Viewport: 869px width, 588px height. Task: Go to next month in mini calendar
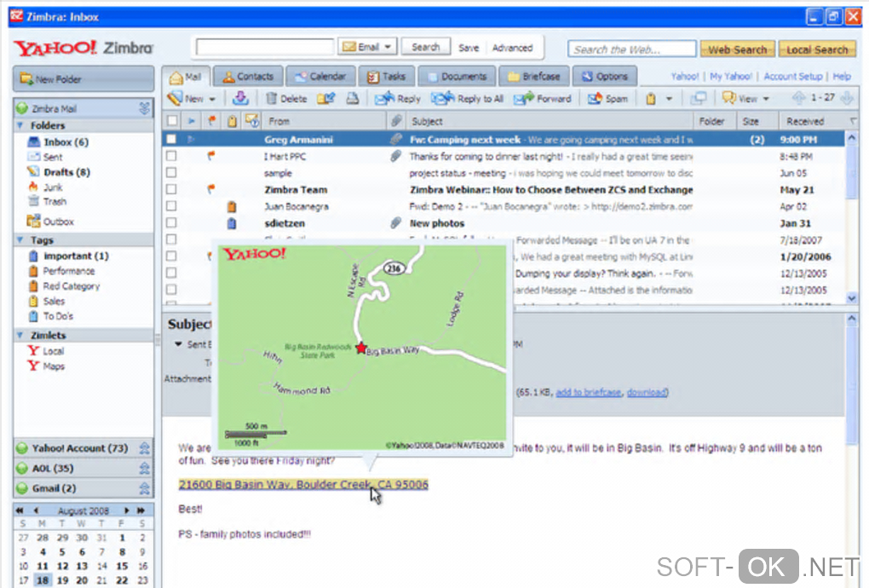(x=126, y=510)
